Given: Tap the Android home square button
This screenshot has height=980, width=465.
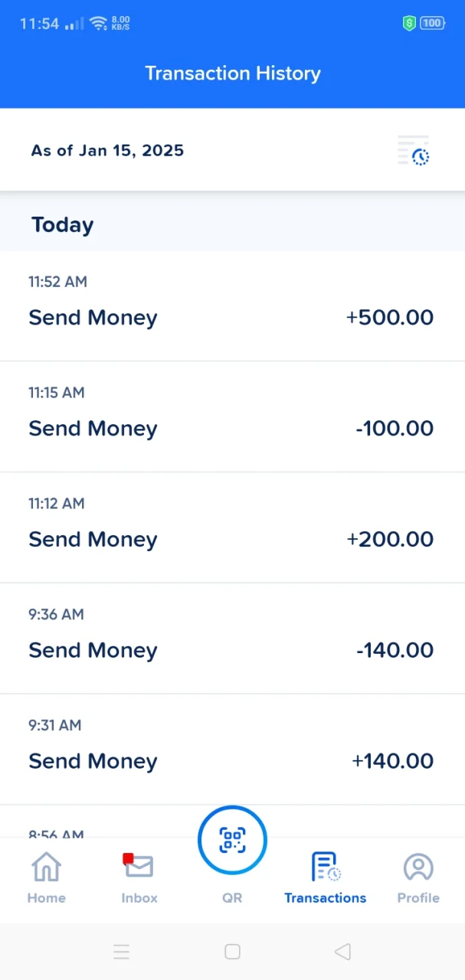Looking at the screenshot, I should (232, 952).
